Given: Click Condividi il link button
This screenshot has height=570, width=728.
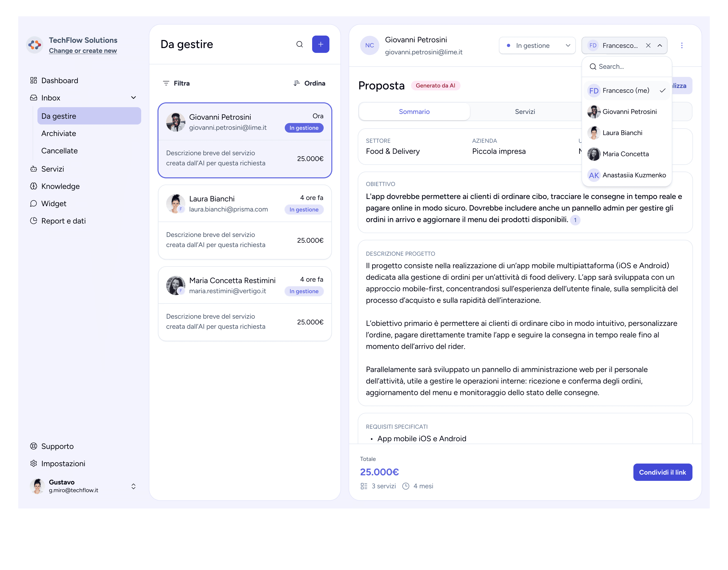Looking at the screenshot, I should [x=662, y=472].
